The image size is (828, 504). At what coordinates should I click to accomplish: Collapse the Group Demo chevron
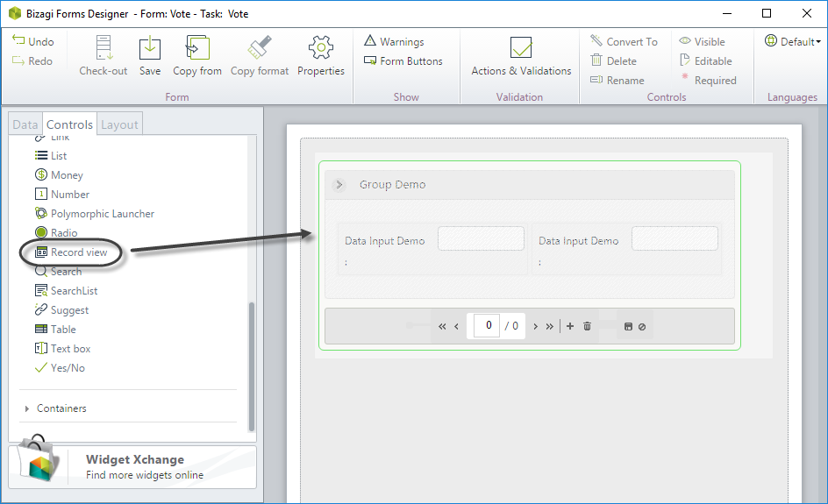[339, 185]
